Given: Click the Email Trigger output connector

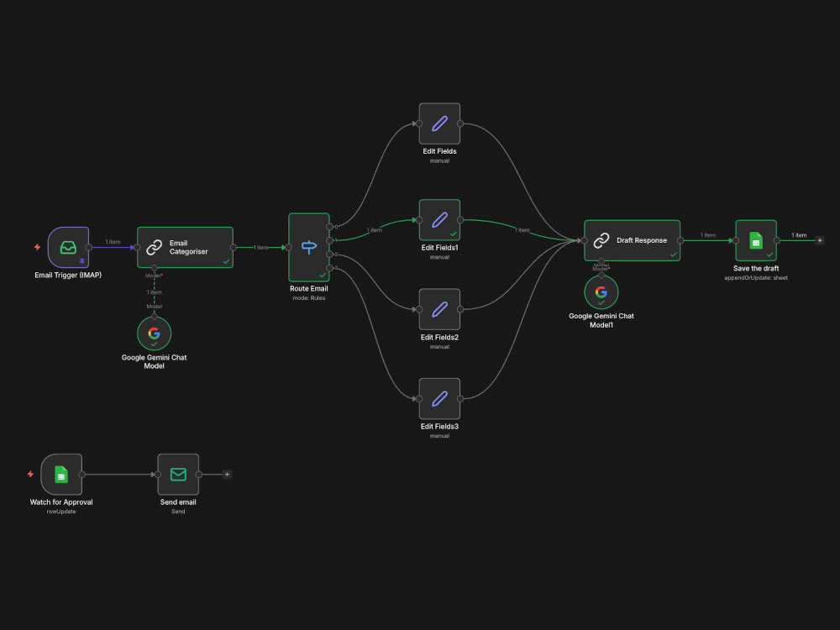Looking at the screenshot, I should tap(89, 248).
